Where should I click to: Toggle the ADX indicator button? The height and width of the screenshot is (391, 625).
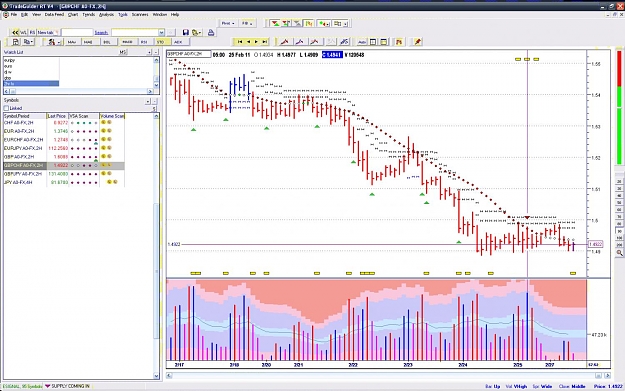click(x=178, y=42)
